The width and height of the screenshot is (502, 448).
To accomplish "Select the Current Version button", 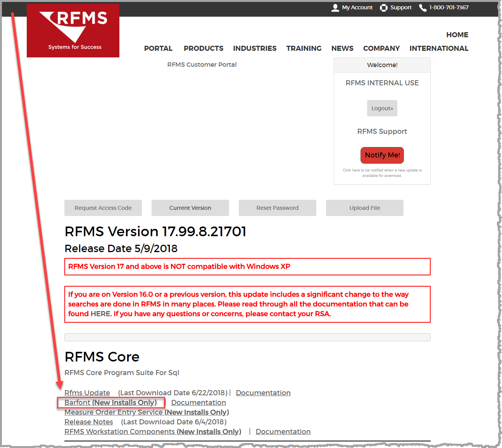I will click(190, 208).
